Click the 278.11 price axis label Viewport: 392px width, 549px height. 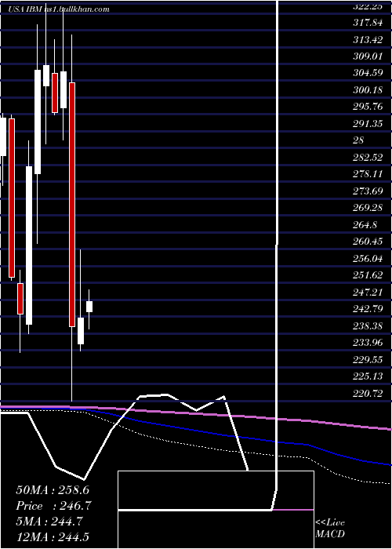click(x=368, y=174)
